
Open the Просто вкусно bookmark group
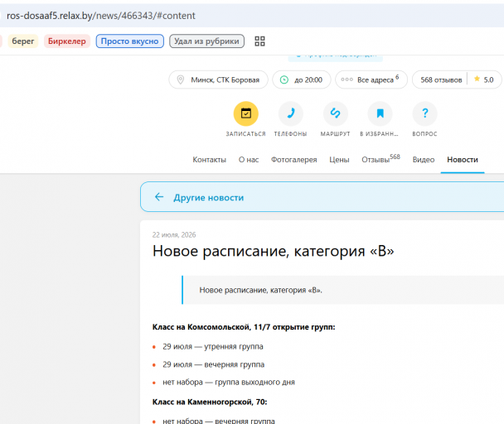[130, 41]
